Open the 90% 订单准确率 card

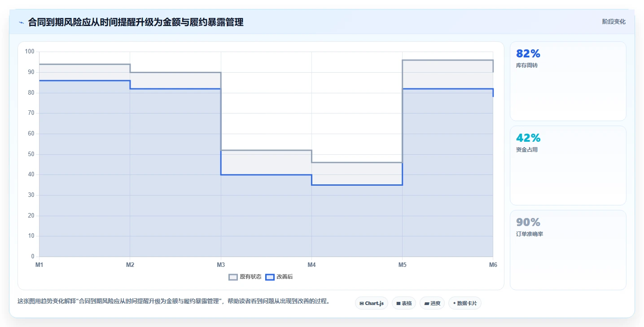tap(568, 250)
